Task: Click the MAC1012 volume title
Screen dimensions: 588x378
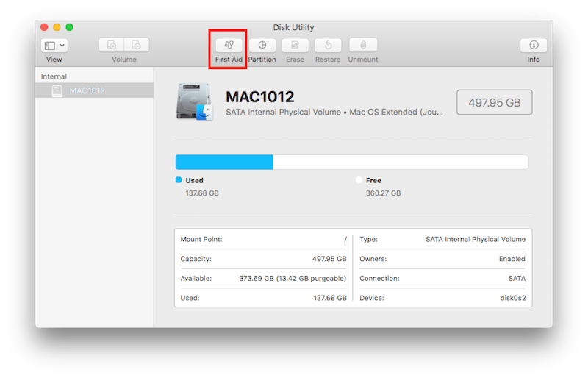Action: coord(260,97)
